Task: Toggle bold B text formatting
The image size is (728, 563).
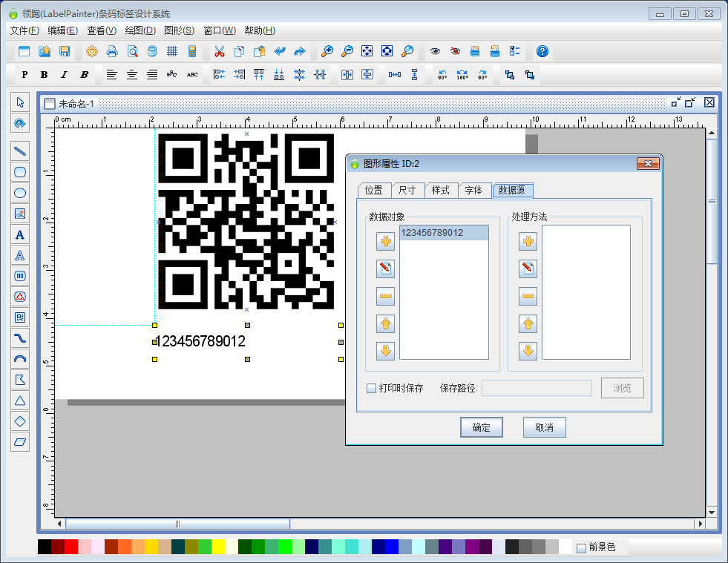Action: [44, 74]
